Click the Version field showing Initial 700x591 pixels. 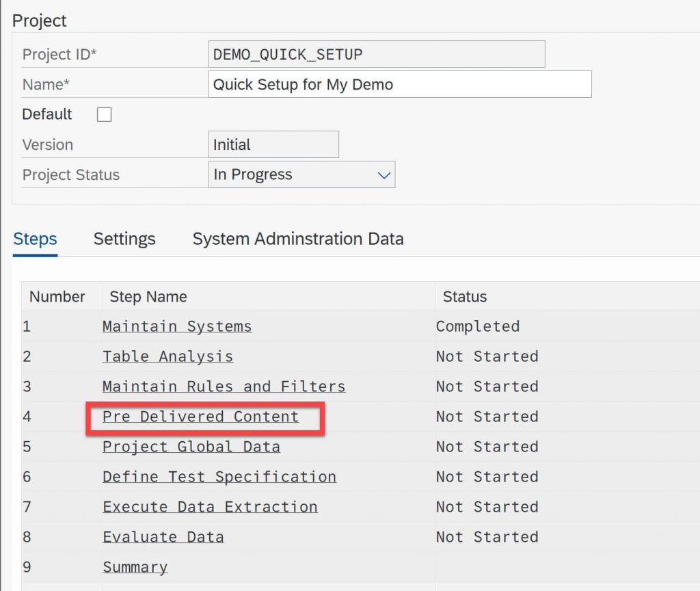(x=273, y=144)
